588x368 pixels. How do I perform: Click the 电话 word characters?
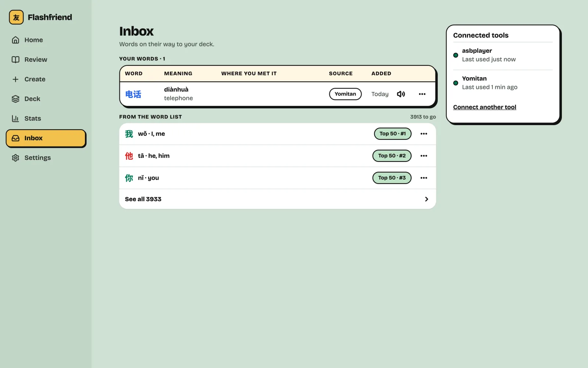point(133,94)
